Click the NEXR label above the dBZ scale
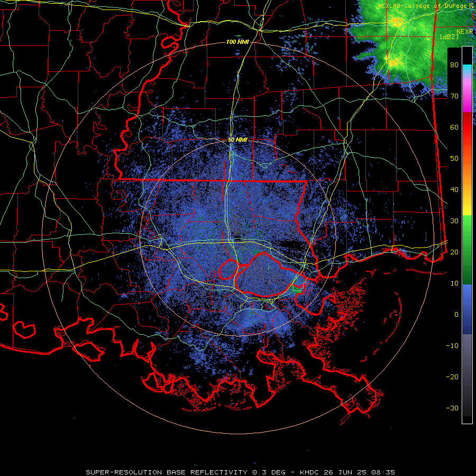Image resolution: width=476 pixels, height=476 pixels. point(465,32)
